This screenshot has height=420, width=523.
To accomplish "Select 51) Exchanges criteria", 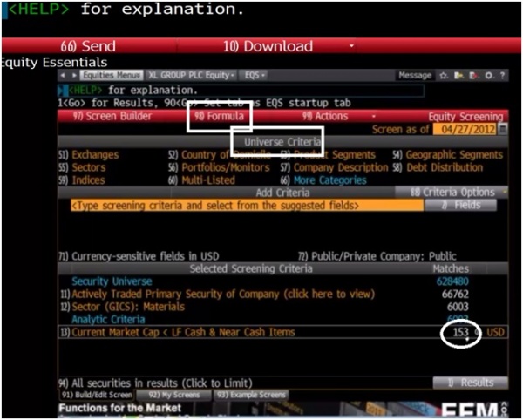I will [x=89, y=155].
